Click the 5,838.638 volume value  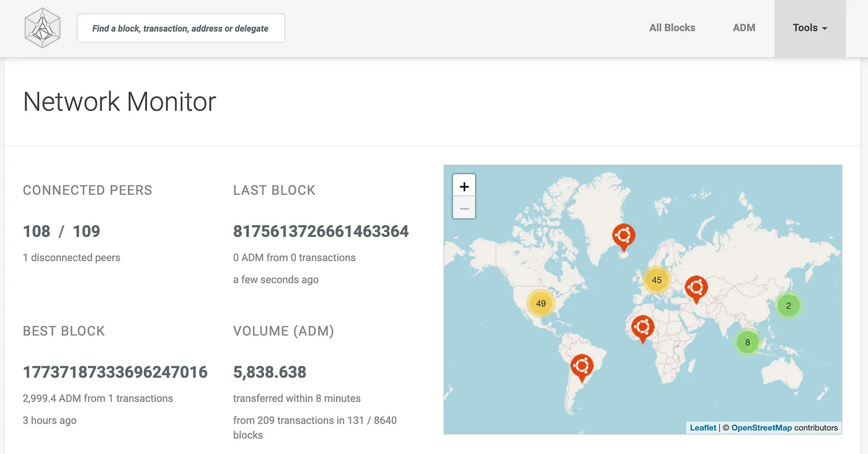point(270,372)
